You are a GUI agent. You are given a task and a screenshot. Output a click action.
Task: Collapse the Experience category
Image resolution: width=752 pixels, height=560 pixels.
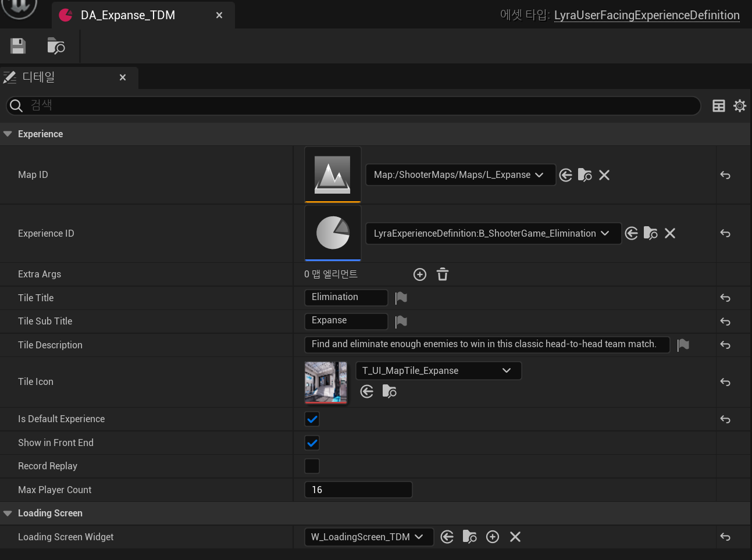(8, 134)
